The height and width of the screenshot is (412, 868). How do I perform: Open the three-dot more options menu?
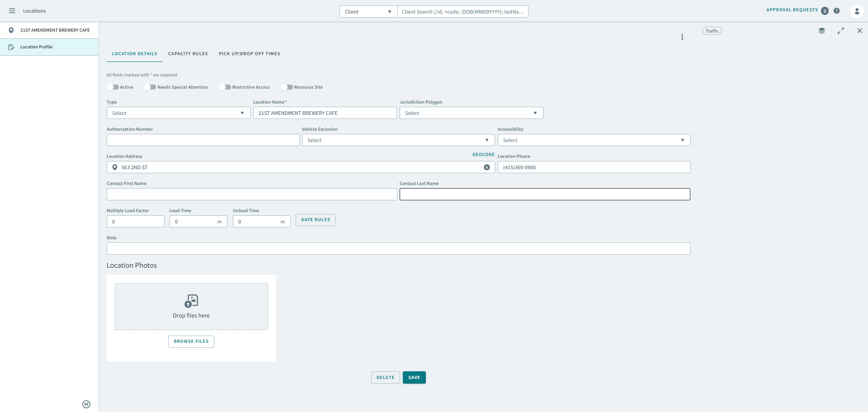682,37
